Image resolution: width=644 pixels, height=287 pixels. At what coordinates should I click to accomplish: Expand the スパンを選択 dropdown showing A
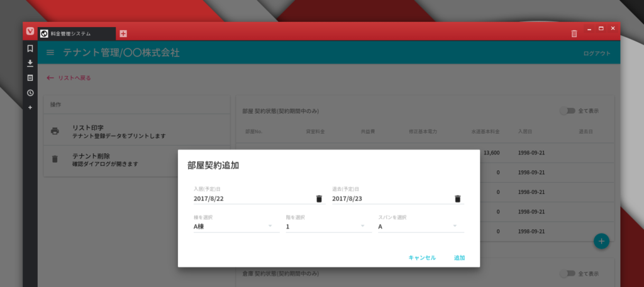[x=421, y=226]
